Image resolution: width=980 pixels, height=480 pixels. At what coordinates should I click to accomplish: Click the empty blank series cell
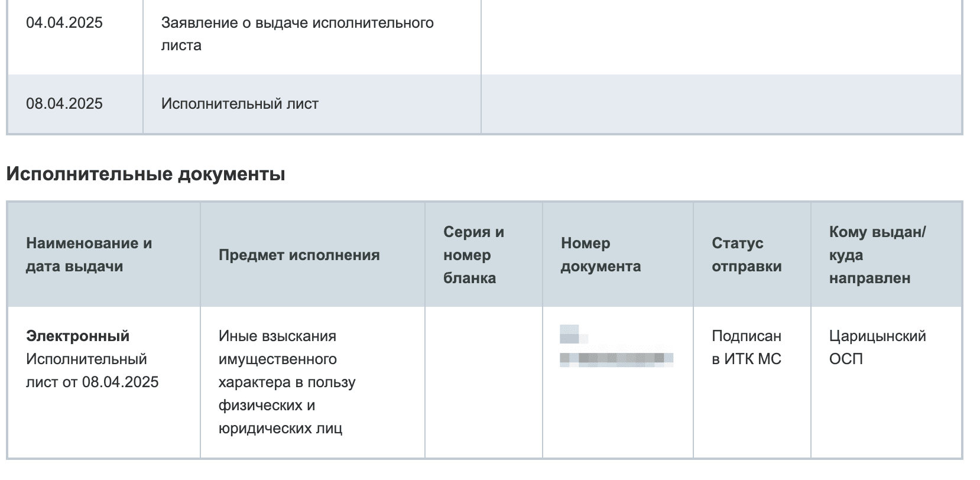tap(483, 382)
